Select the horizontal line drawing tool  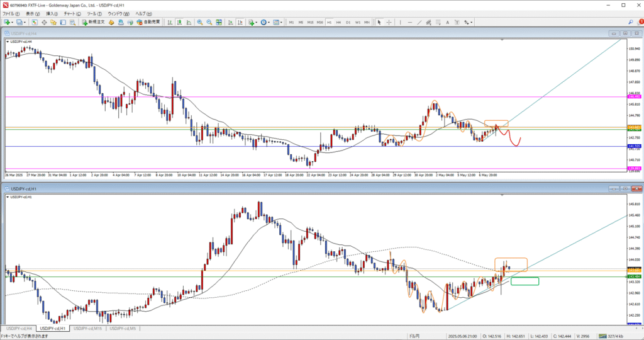(x=410, y=22)
